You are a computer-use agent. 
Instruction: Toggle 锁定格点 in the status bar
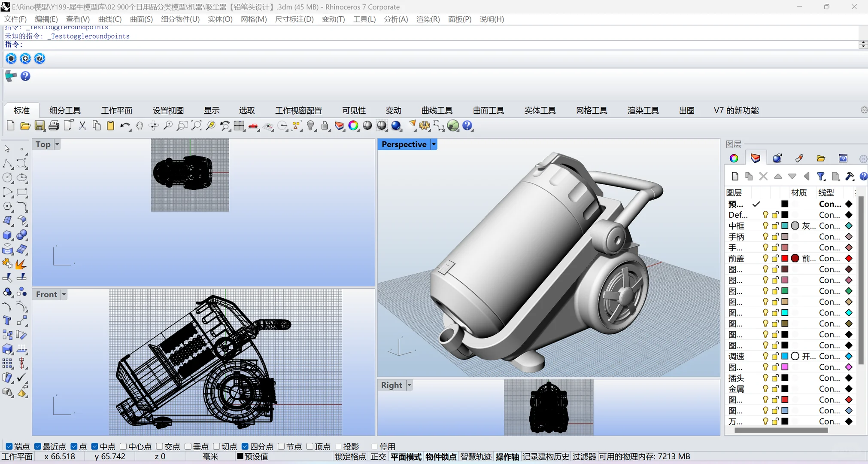point(350,457)
